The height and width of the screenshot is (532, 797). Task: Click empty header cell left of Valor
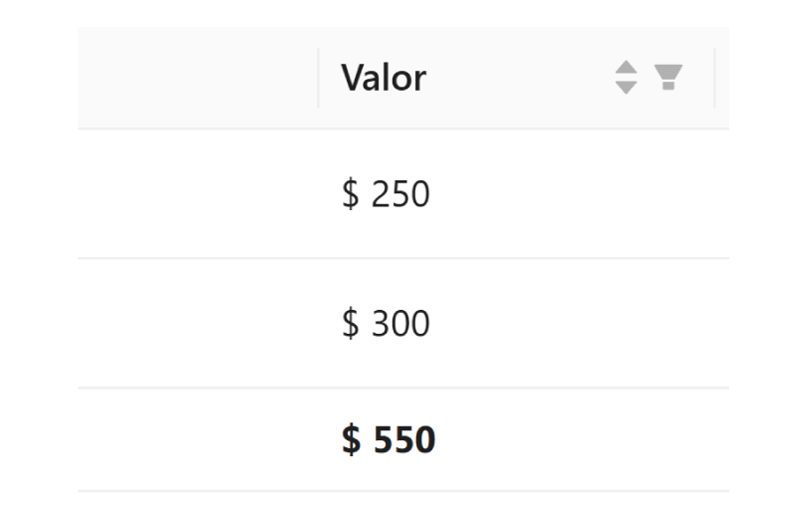click(197, 78)
